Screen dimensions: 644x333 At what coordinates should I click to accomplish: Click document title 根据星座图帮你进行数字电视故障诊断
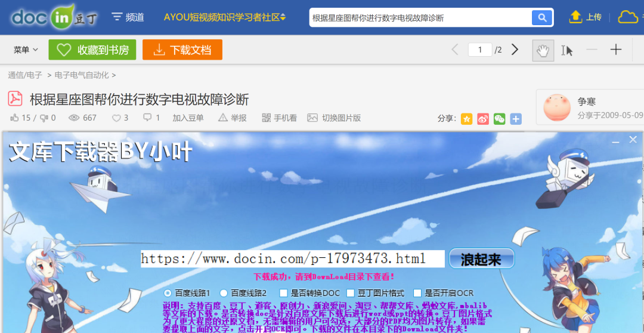click(139, 99)
